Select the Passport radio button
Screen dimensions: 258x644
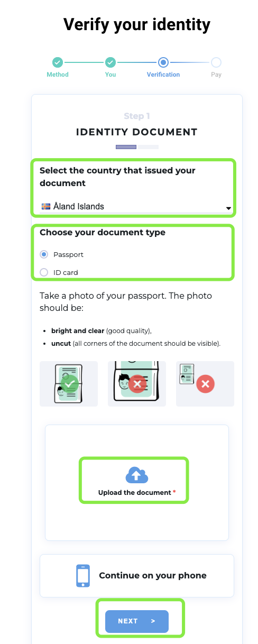(44, 254)
